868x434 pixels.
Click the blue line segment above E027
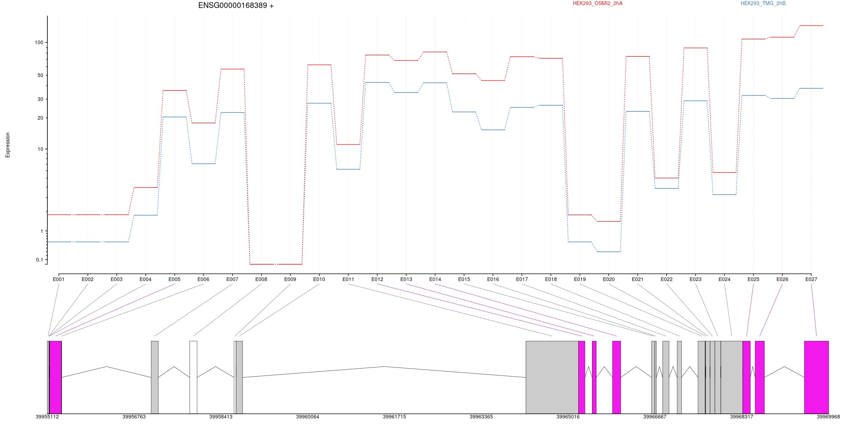811,88
